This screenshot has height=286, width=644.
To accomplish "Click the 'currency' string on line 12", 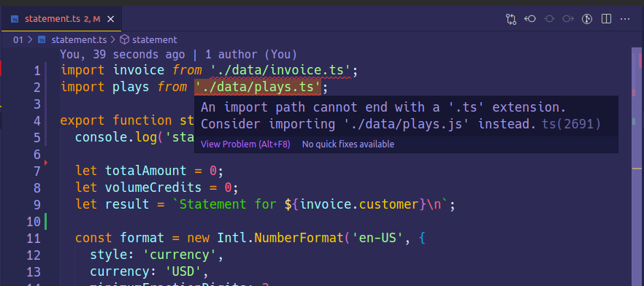I will pos(180,255).
